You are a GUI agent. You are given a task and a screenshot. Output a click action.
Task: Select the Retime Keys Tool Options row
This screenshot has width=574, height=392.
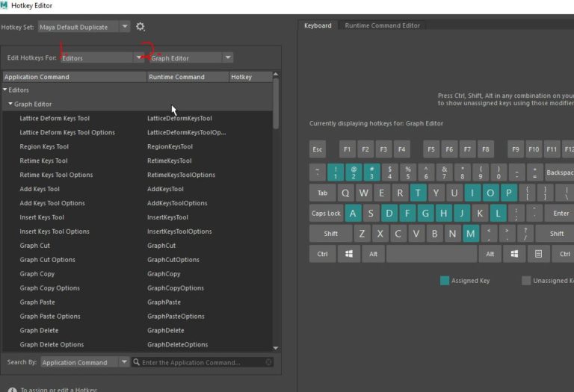coord(138,175)
